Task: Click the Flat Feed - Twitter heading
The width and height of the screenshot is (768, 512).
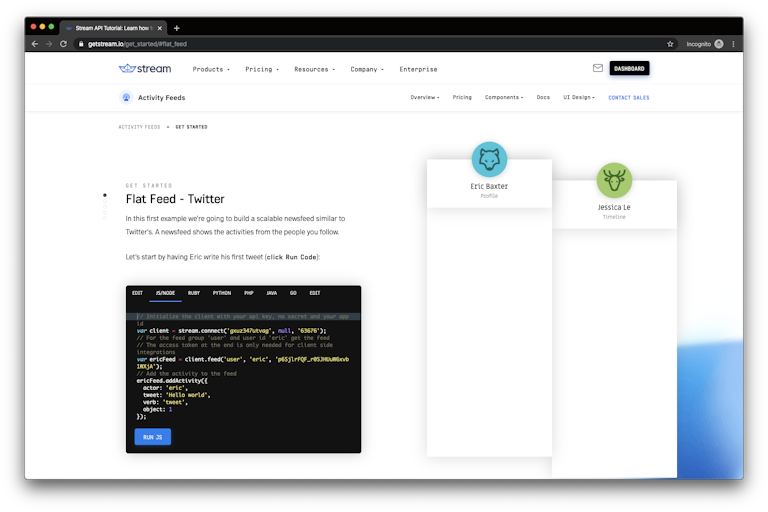Action: [x=175, y=199]
